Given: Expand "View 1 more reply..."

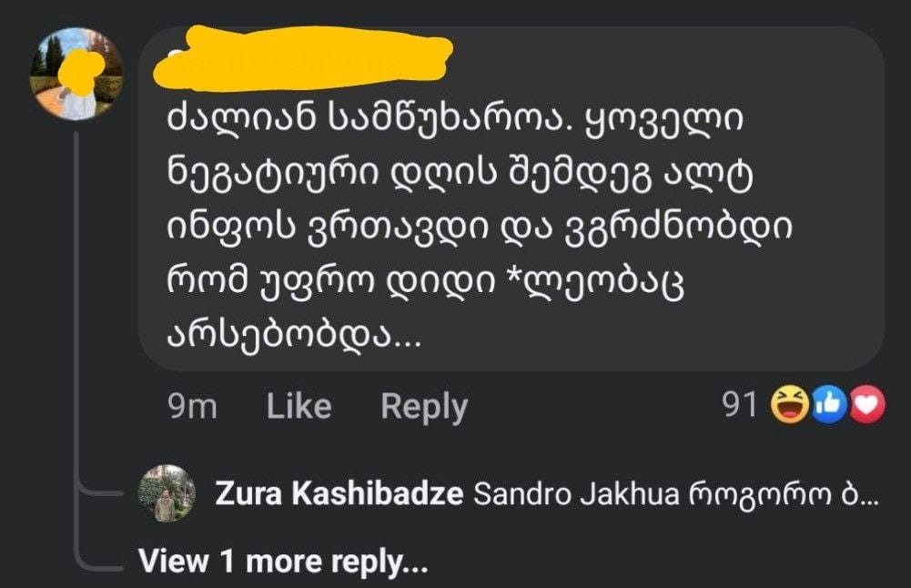Looking at the screenshot, I should [x=283, y=562].
